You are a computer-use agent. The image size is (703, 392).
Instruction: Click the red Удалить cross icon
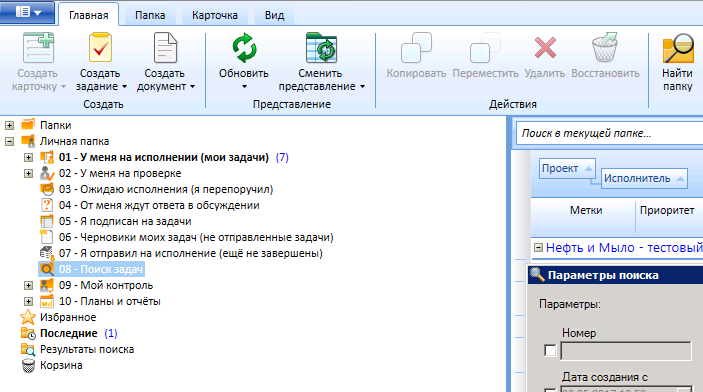click(x=545, y=48)
